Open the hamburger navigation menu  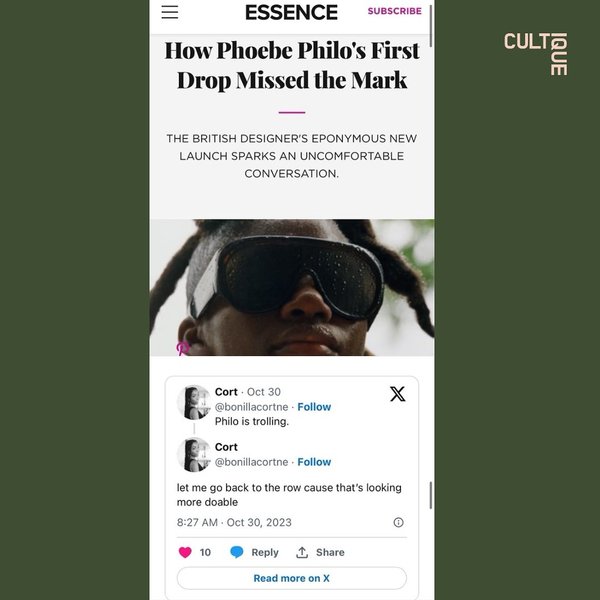[170, 12]
